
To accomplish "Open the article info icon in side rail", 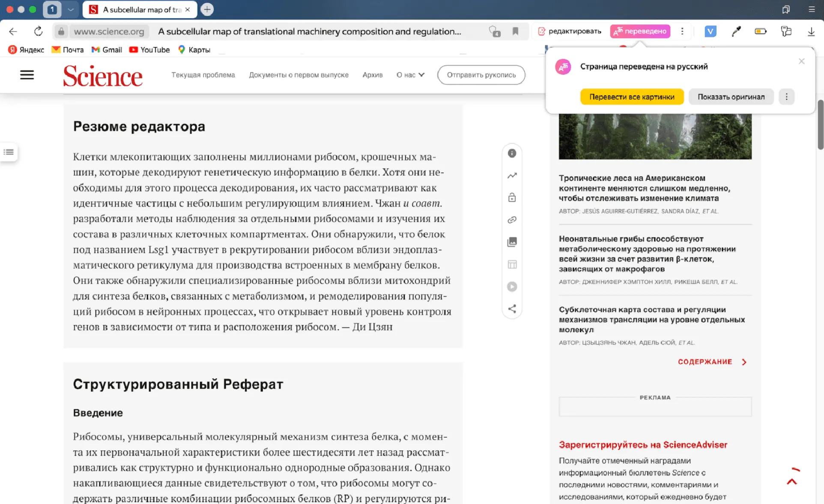I will coord(512,153).
